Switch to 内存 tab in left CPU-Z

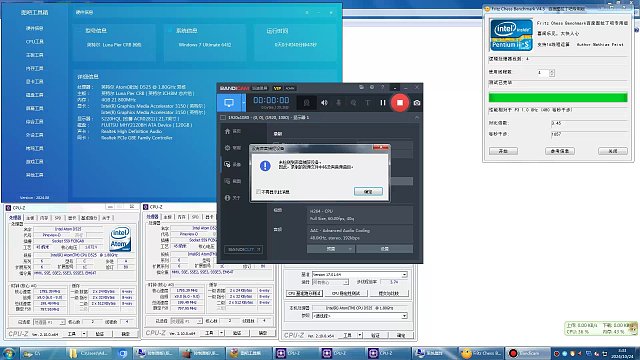pyautogui.click(x=44, y=218)
